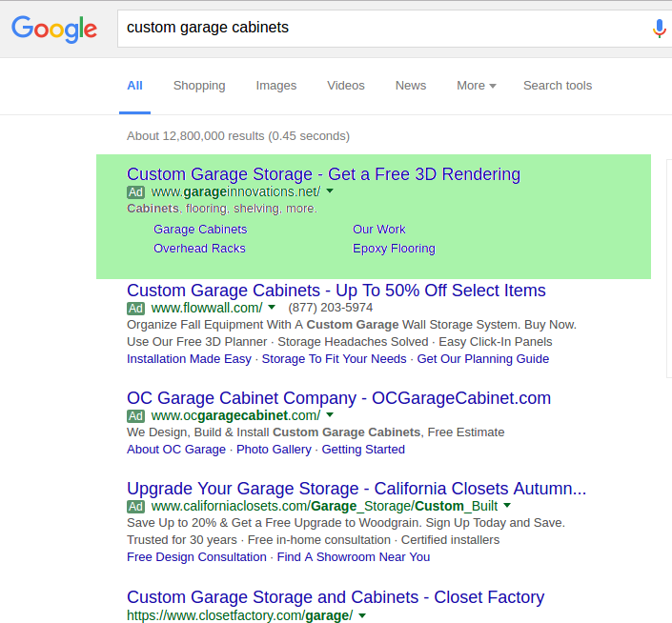Open About OC Garage link

(x=176, y=450)
